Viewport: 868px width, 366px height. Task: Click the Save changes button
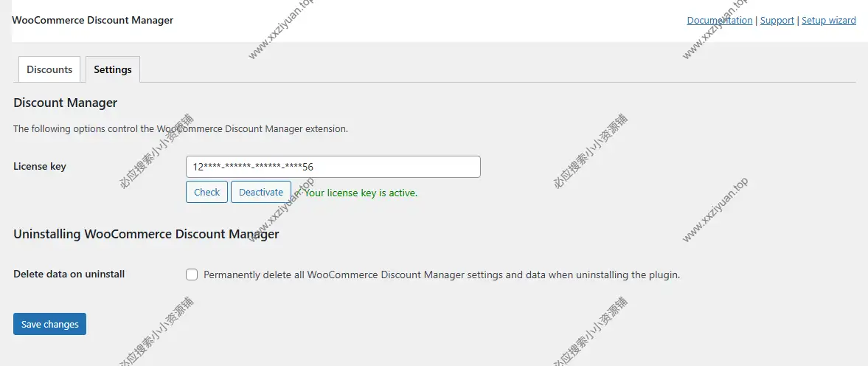pyautogui.click(x=49, y=324)
